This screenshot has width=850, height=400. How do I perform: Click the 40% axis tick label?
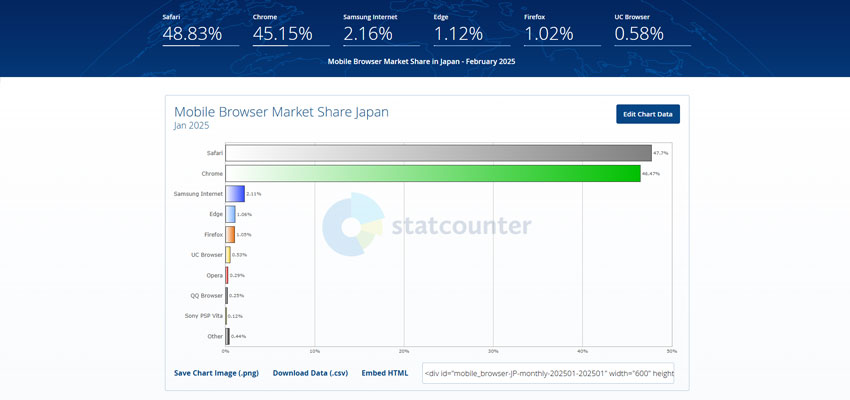[x=582, y=351]
